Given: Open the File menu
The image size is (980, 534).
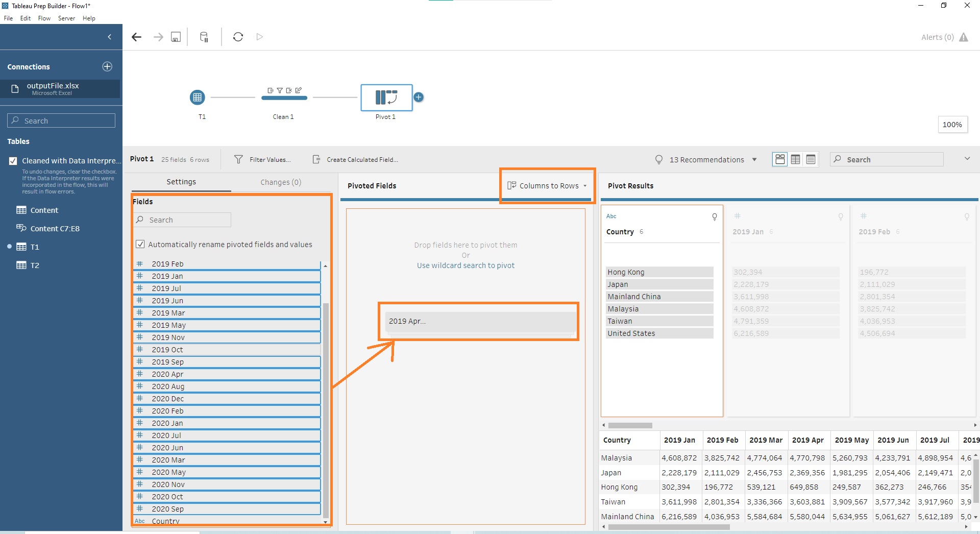Looking at the screenshot, I should [x=8, y=18].
